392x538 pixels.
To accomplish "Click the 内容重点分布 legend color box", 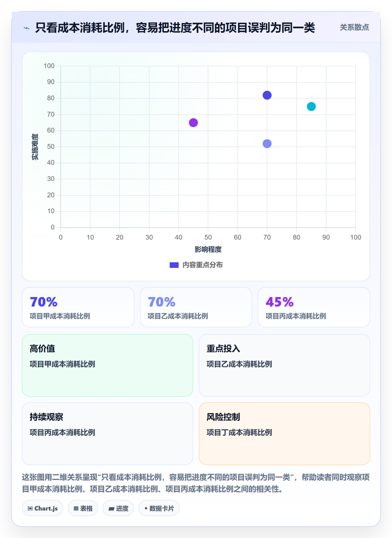I will point(174,265).
